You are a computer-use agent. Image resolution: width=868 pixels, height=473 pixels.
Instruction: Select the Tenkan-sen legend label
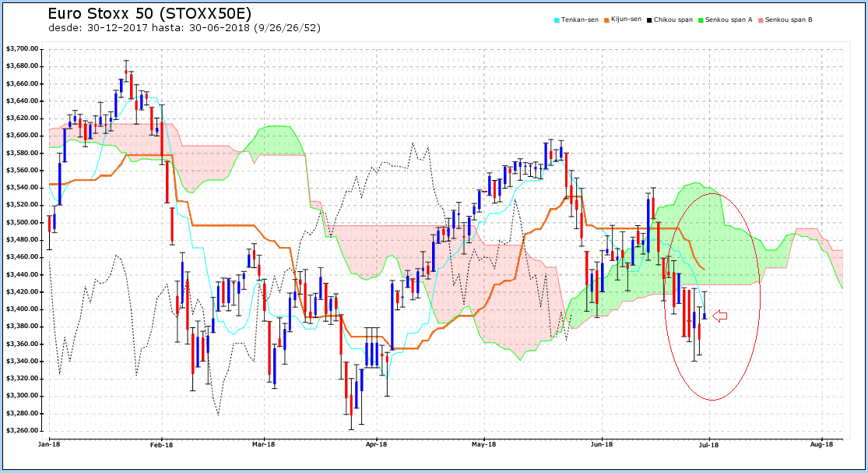[580, 20]
